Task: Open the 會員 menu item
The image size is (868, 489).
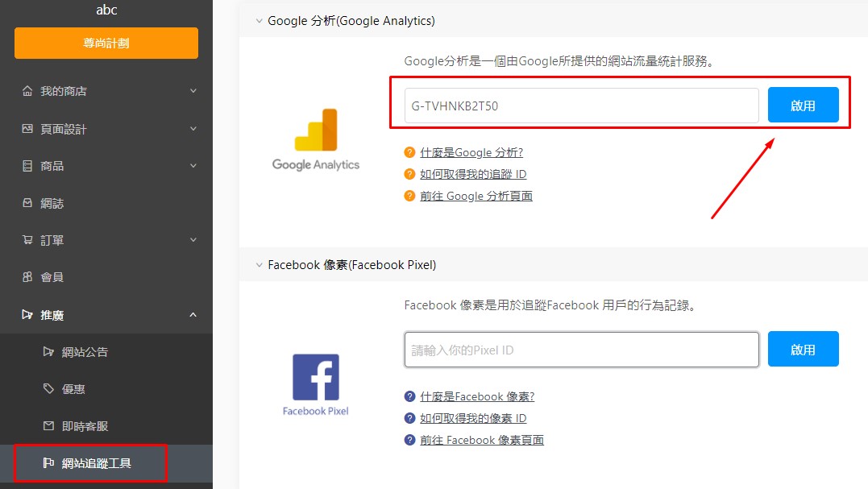Action: click(x=52, y=277)
